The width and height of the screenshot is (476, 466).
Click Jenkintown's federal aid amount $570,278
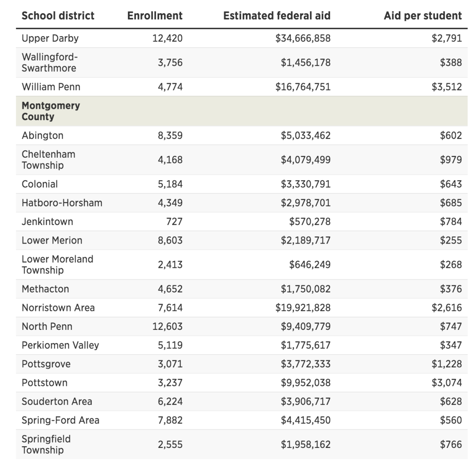(309, 222)
